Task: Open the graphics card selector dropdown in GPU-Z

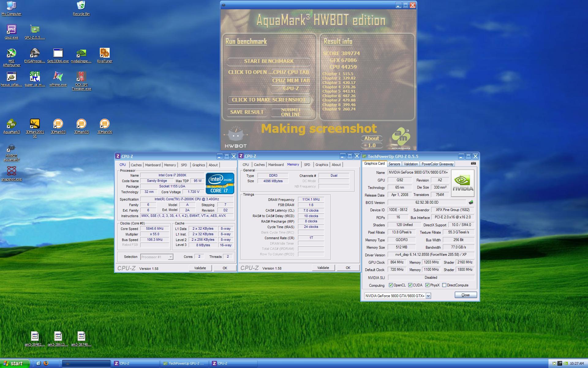Action: (x=428, y=296)
